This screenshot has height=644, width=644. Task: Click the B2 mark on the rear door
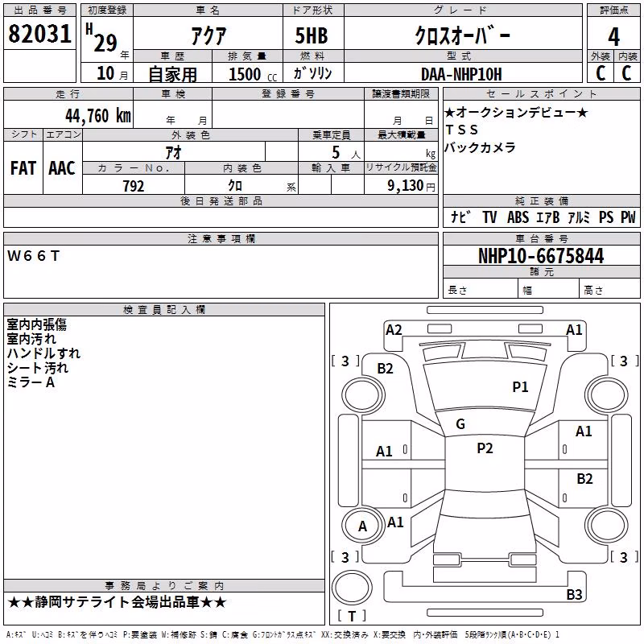coord(584,478)
